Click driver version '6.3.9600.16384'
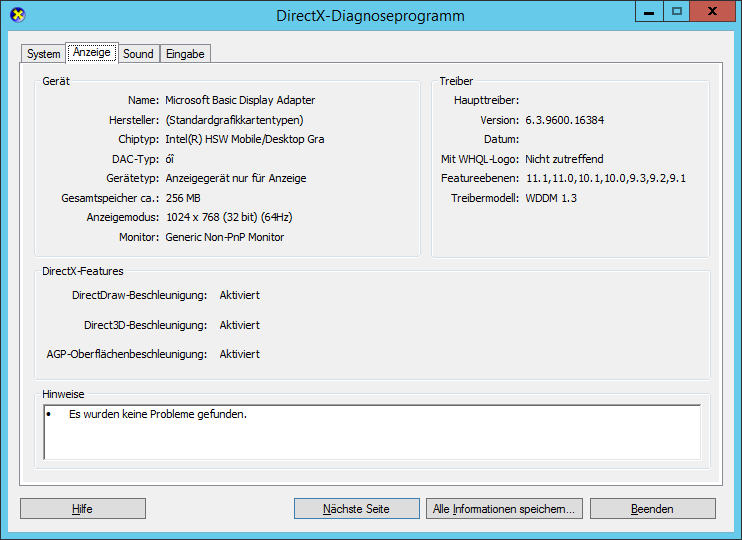The image size is (742, 540). tap(565, 120)
